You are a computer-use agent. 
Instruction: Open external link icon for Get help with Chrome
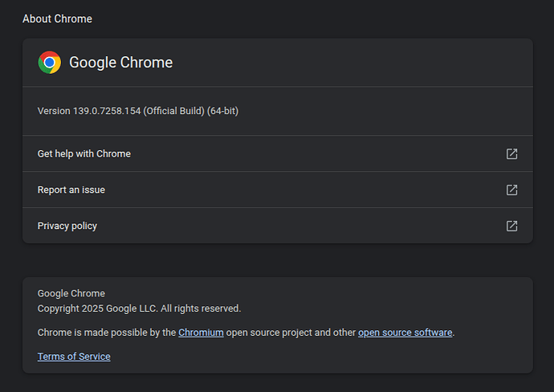pos(511,153)
